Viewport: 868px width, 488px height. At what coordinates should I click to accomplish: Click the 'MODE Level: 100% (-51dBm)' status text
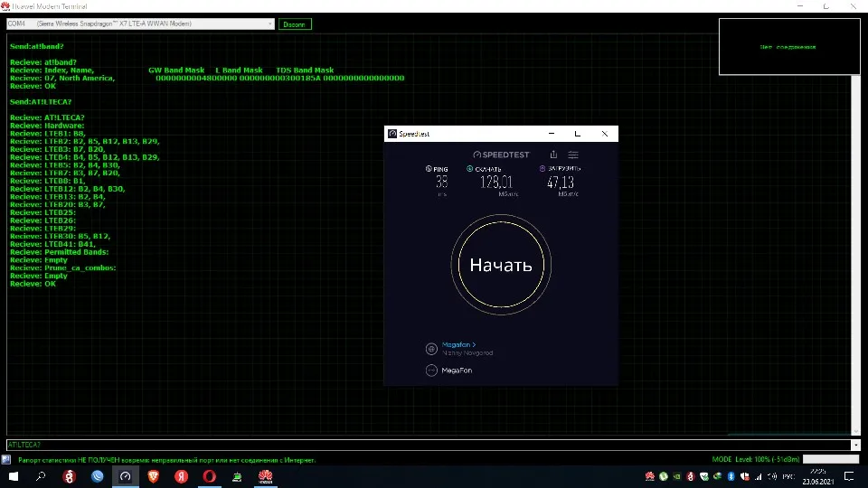(755, 459)
